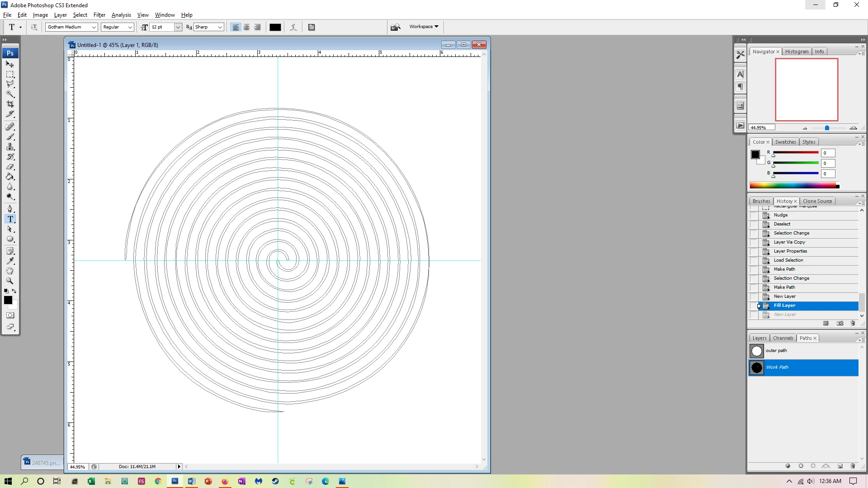
Task: Select the Paint Bucket tool
Action: [10, 177]
